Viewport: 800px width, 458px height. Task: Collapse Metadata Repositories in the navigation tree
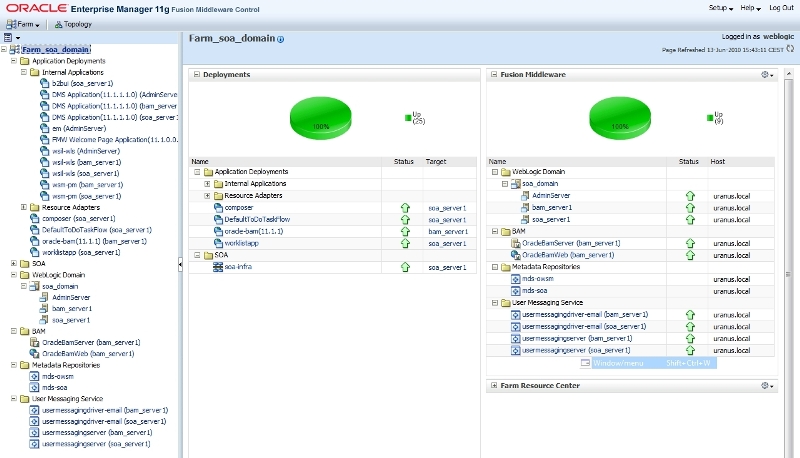pyautogui.click(x=14, y=365)
